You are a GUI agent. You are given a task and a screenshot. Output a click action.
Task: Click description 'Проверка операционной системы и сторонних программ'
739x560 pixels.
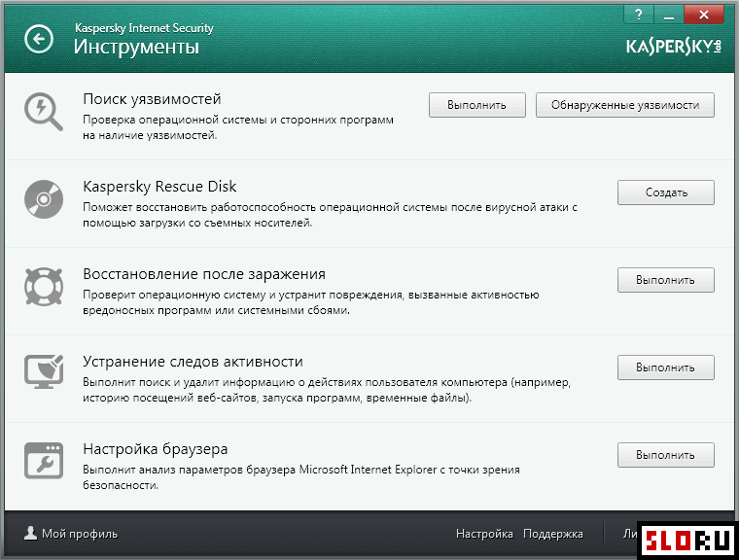point(238,120)
